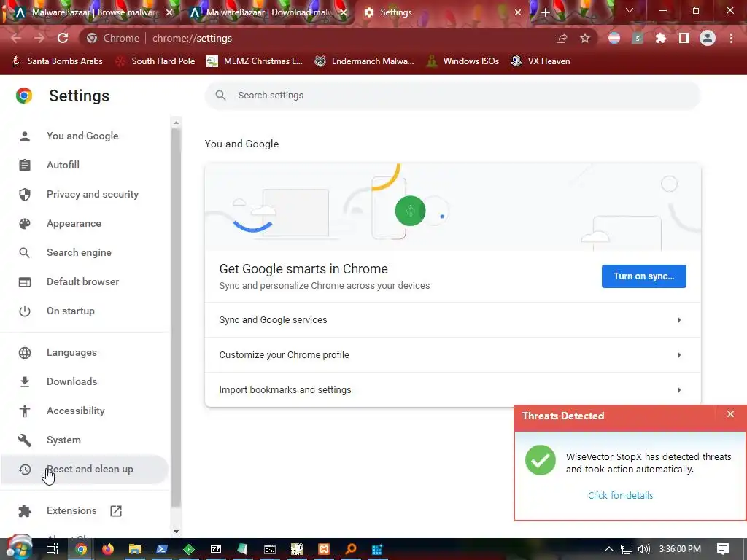747x560 pixels.
Task: Open the Autofill settings section
Action: [x=63, y=166]
